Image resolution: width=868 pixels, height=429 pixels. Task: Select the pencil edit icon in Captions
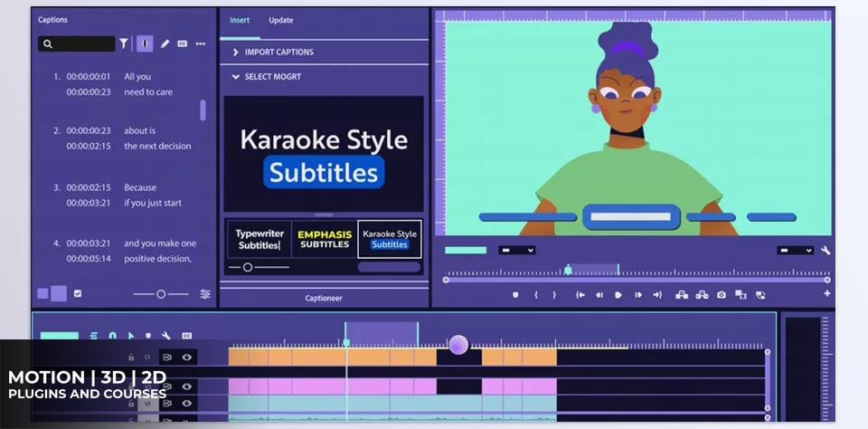(x=165, y=43)
